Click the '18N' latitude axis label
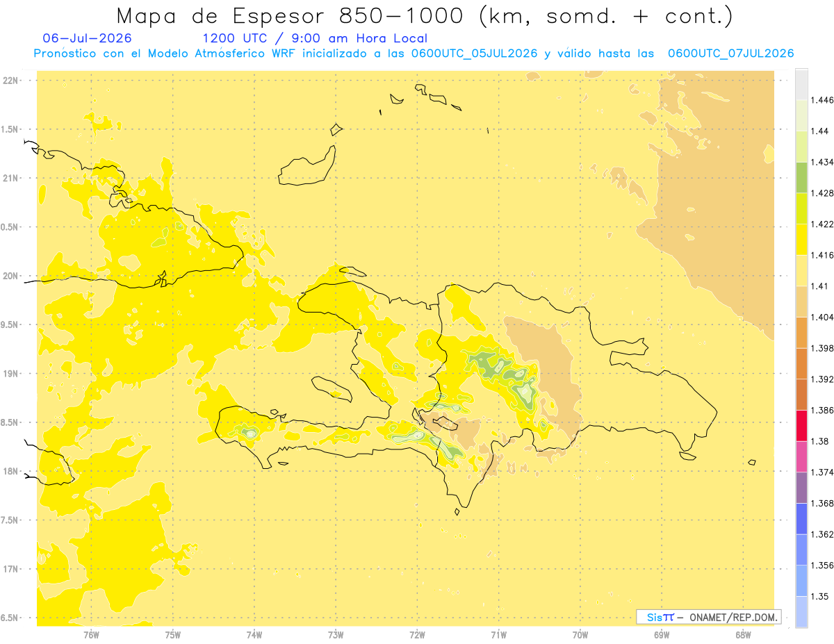 (11, 471)
